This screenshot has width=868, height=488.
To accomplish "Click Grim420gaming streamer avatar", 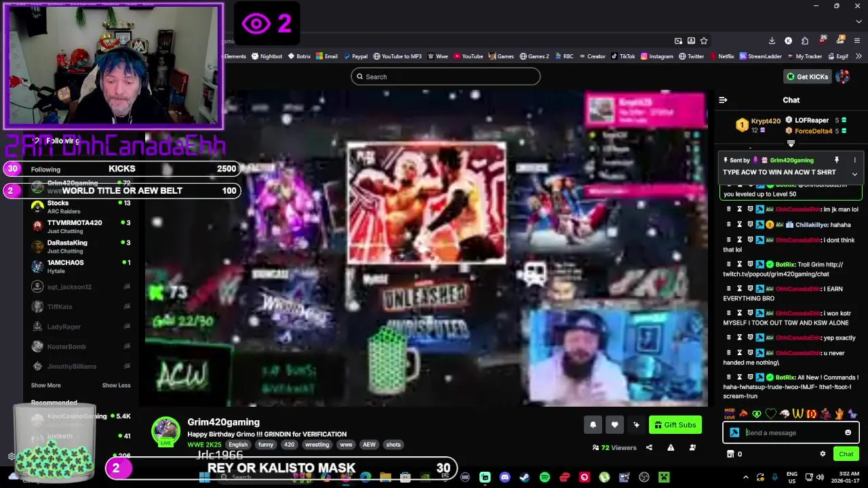I will point(165,431).
